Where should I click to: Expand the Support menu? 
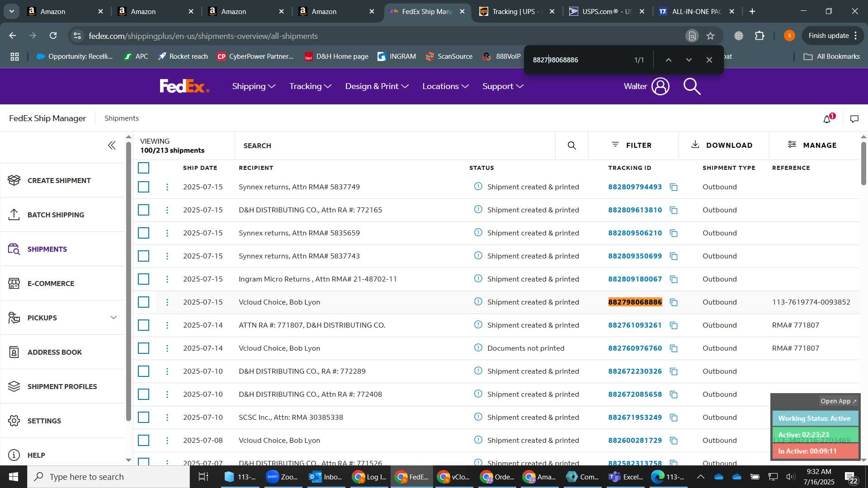click(503, 86)
